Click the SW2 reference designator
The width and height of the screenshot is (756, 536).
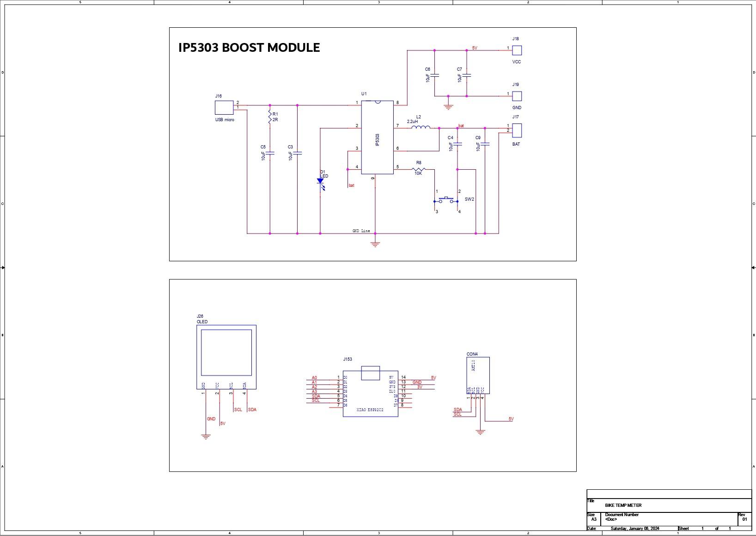pyautogui.click(x=469, y=199)
